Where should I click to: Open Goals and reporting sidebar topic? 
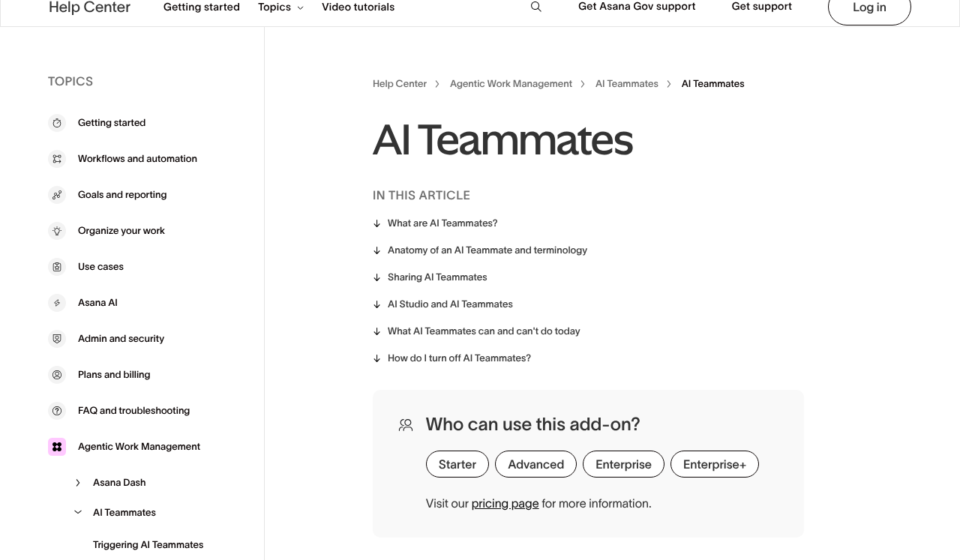[x=122, y=195]
